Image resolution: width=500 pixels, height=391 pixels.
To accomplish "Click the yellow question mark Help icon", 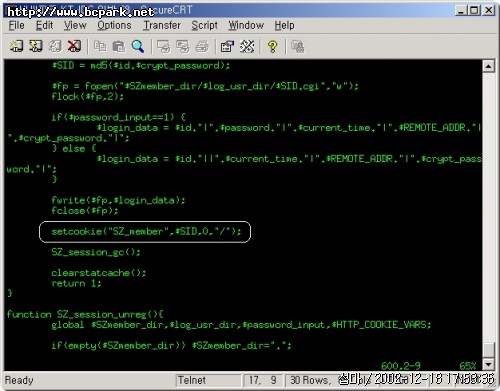I will pyautogui.click(x=272, y=46).
